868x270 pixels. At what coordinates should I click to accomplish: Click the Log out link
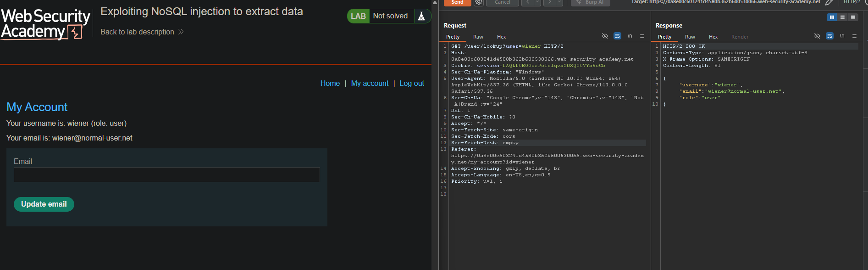pos(412,83)
